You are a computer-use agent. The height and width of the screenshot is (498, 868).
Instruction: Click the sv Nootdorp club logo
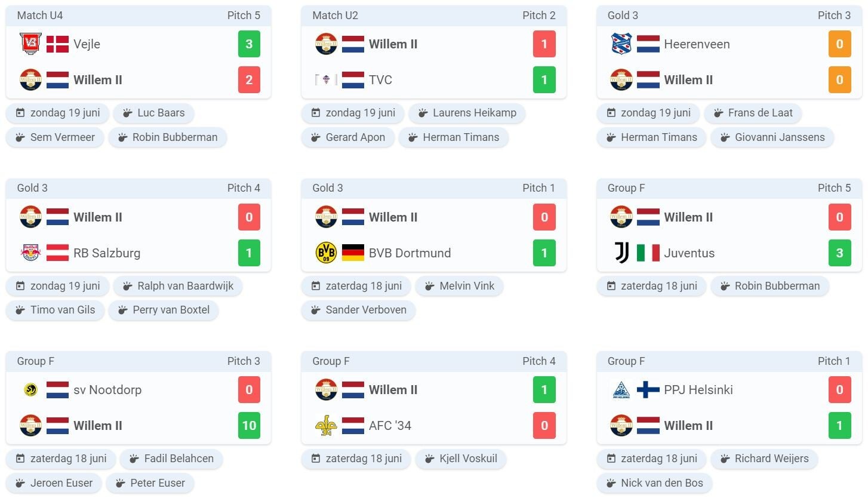click(30, 390)
